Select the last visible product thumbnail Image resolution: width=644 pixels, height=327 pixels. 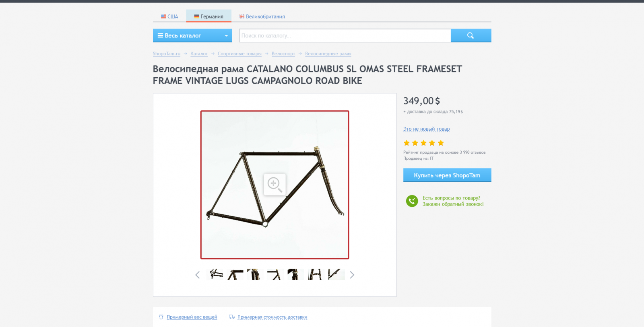(x=336, y=274)
